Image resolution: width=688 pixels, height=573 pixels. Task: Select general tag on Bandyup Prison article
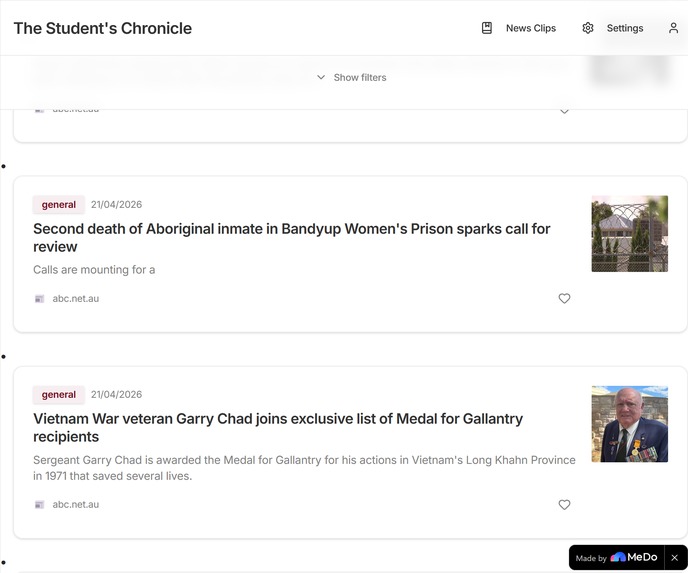click(x=59, y=204)
